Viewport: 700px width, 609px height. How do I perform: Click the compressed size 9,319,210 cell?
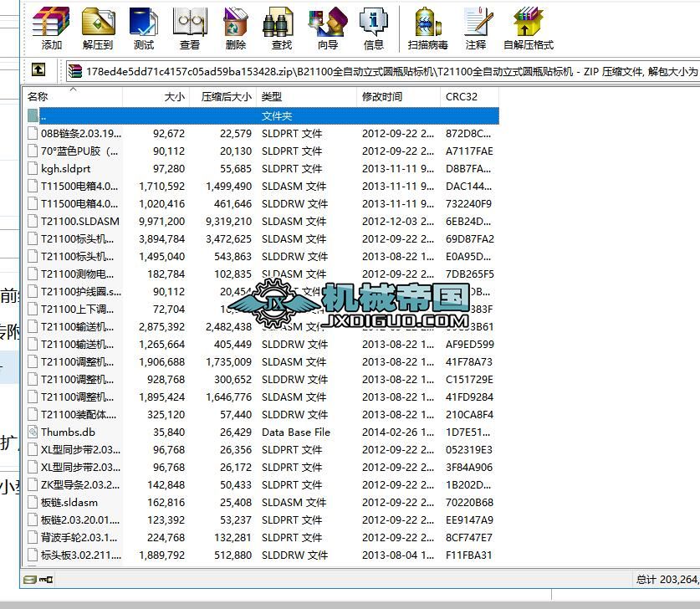pos(228,222)
